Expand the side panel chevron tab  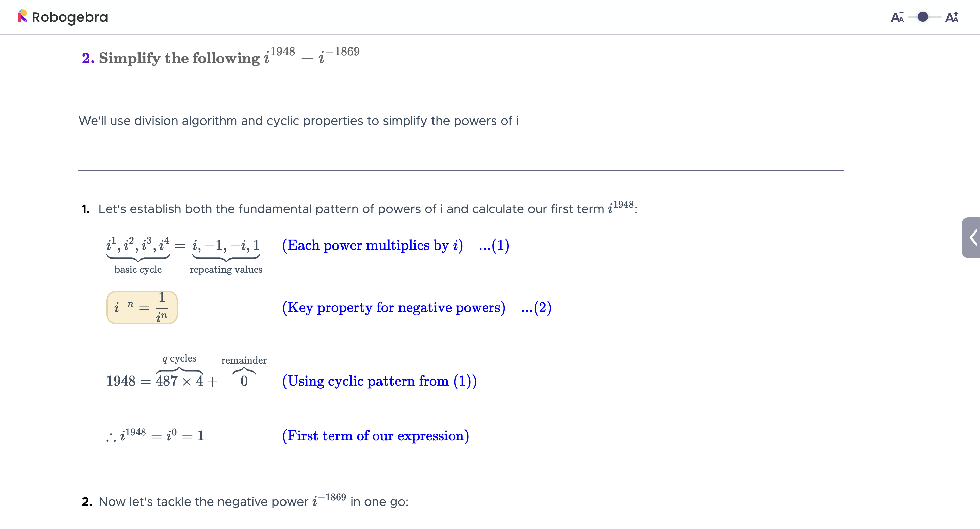point(971,238)
